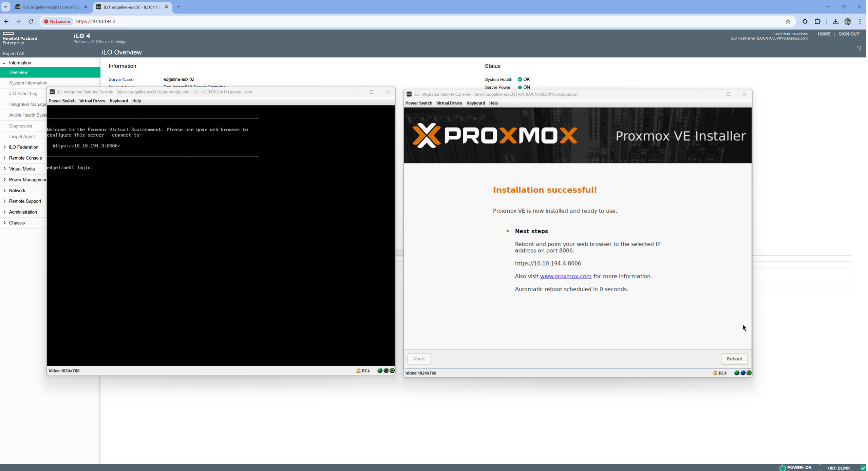The image size is (868, 471).
Task: Open Help menu in edgeline-esxi01 console
Action: point(136,101)
